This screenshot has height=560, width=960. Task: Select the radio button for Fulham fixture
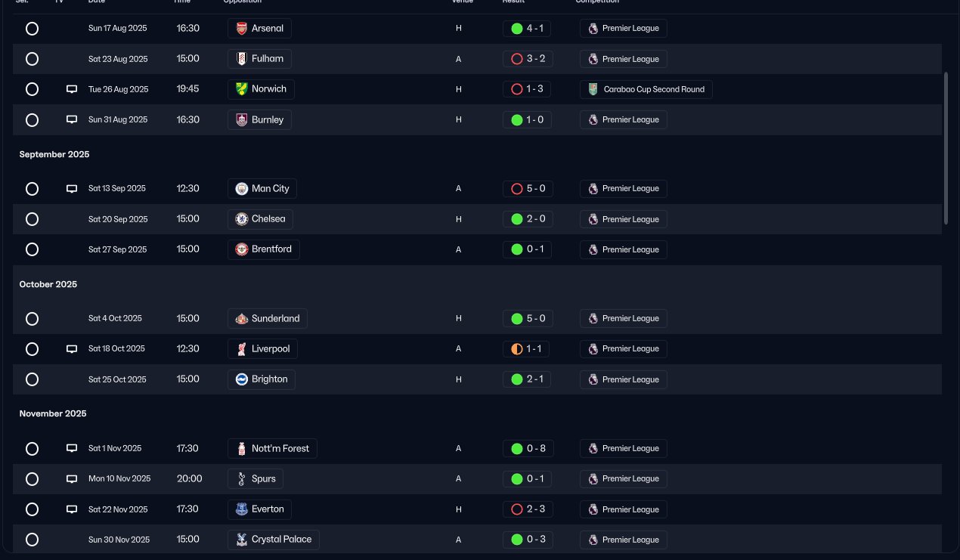(32, 59)
